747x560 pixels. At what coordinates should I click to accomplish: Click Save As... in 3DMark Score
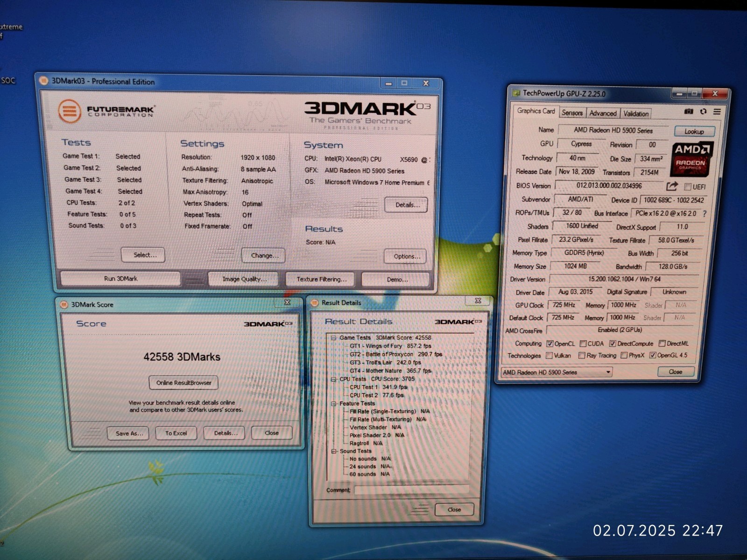pos(128,433)
